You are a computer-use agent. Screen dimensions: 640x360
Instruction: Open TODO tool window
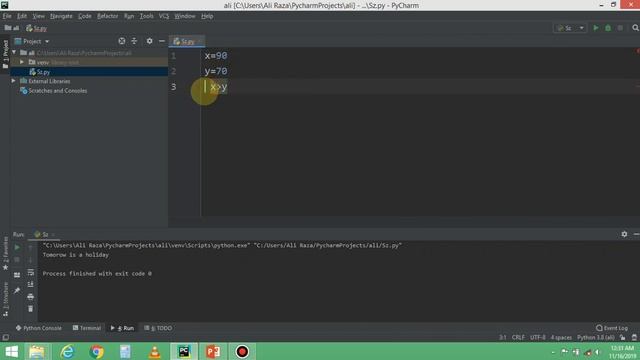point(158,328)
